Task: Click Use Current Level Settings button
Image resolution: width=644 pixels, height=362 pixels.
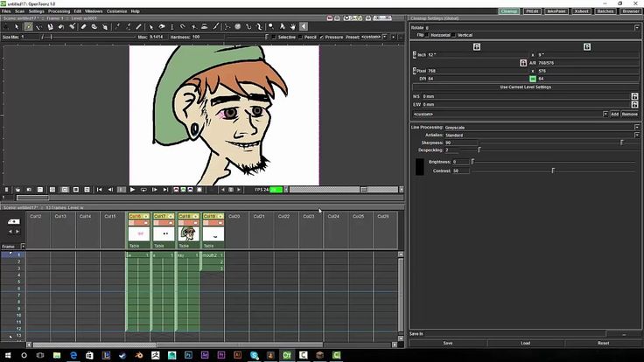Action: [525, 87]
